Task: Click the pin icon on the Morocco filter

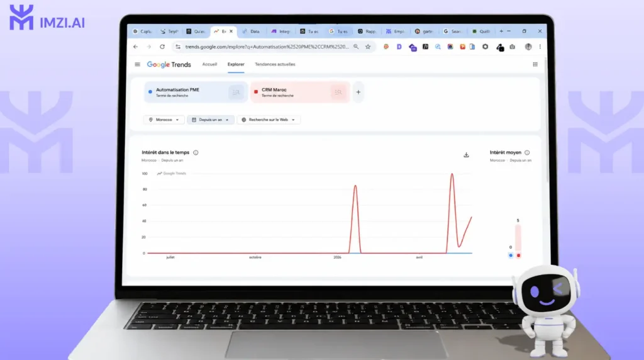Action: pos(151,120)
